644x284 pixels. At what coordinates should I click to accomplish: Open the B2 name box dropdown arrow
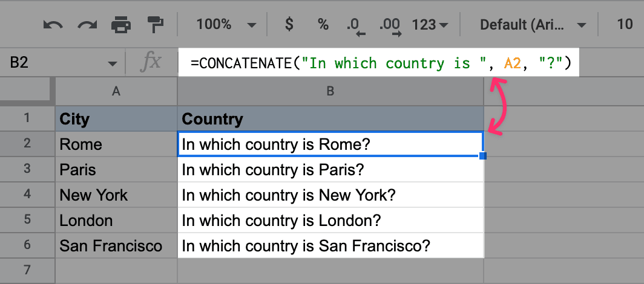(x=112, y=63)
